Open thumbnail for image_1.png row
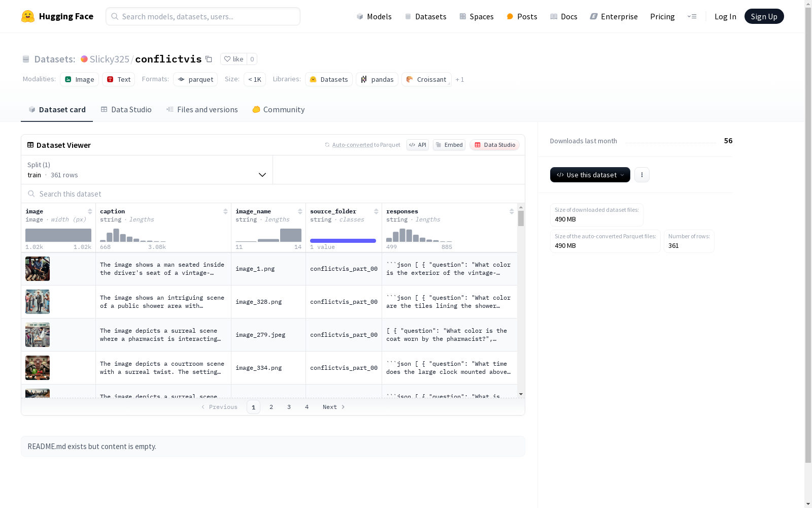812x508 pixels. coord(38,269)
